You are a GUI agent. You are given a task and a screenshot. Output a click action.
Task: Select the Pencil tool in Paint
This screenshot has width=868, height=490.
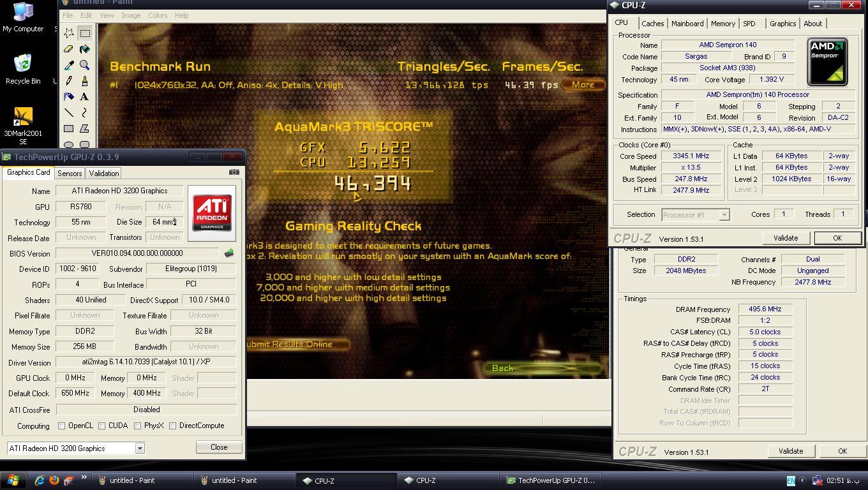pos(69,81)
